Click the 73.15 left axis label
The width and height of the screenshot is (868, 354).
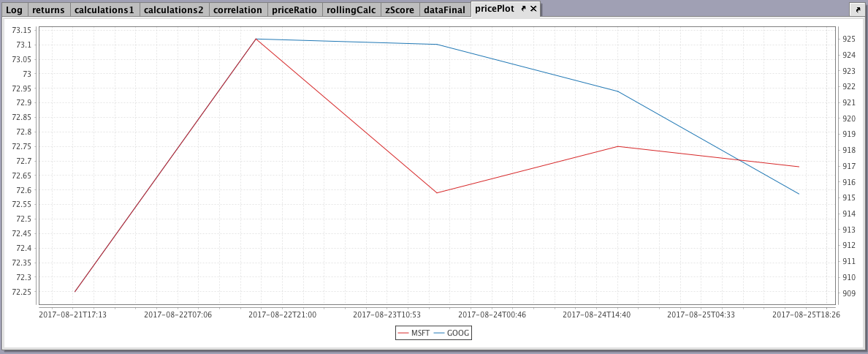(x=23, y=30)
